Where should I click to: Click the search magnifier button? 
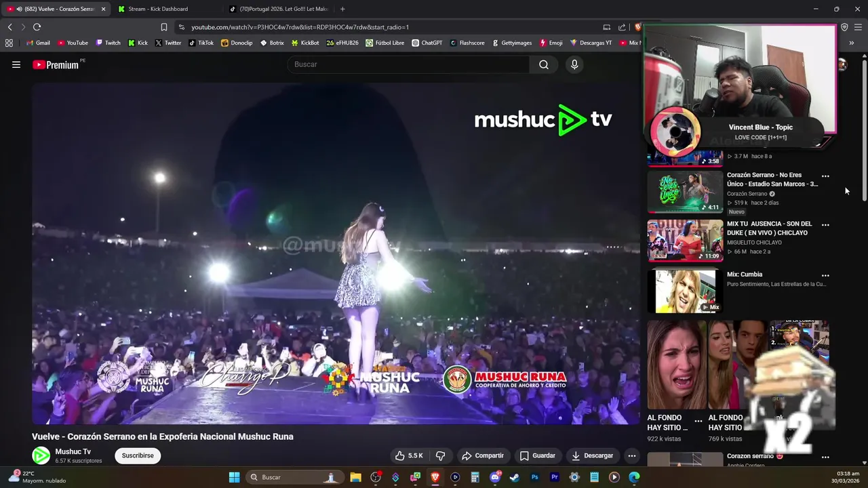coord(544,64)
